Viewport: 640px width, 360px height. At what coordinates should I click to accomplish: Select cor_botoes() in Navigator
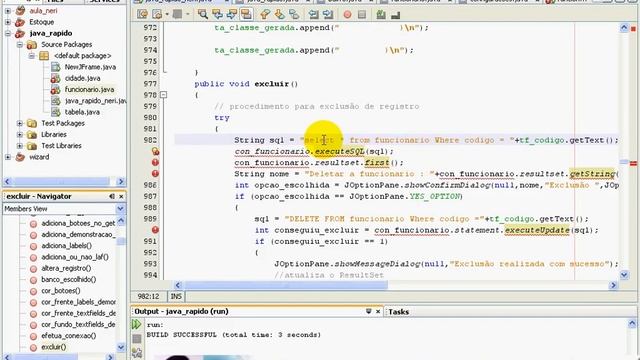coord(61,291)
